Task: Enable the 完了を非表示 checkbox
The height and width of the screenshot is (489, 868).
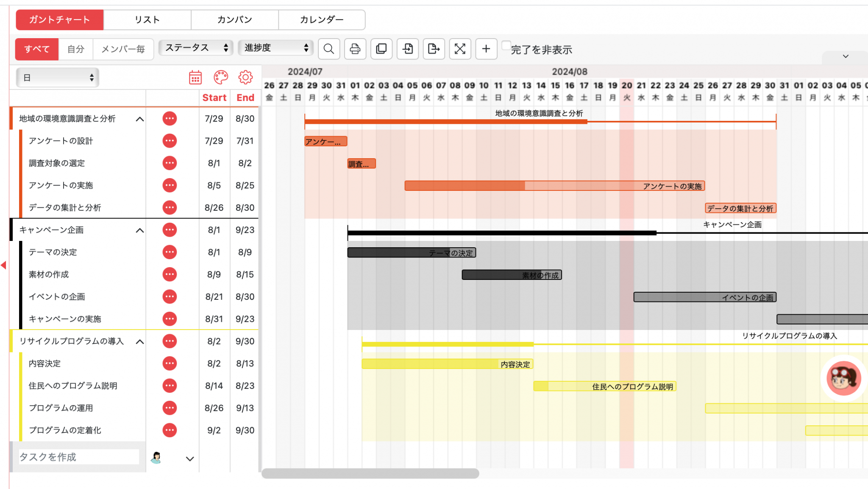Action: click(506, 44)
